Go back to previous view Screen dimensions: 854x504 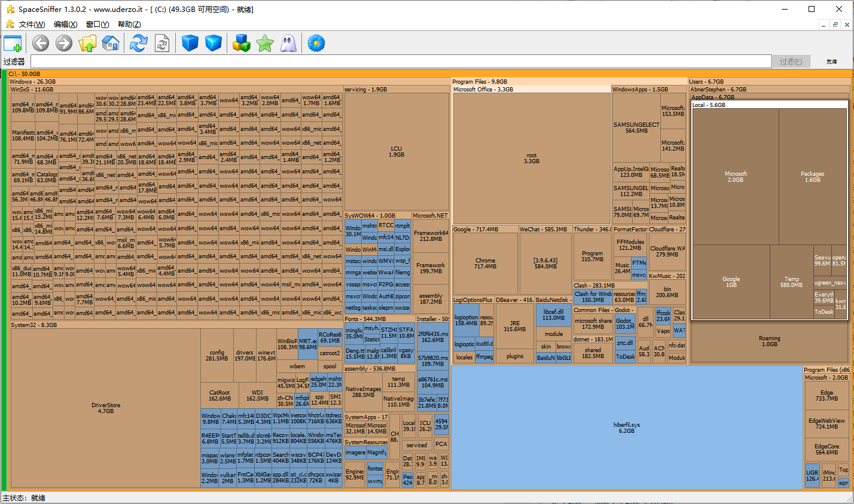coord(41,43)
